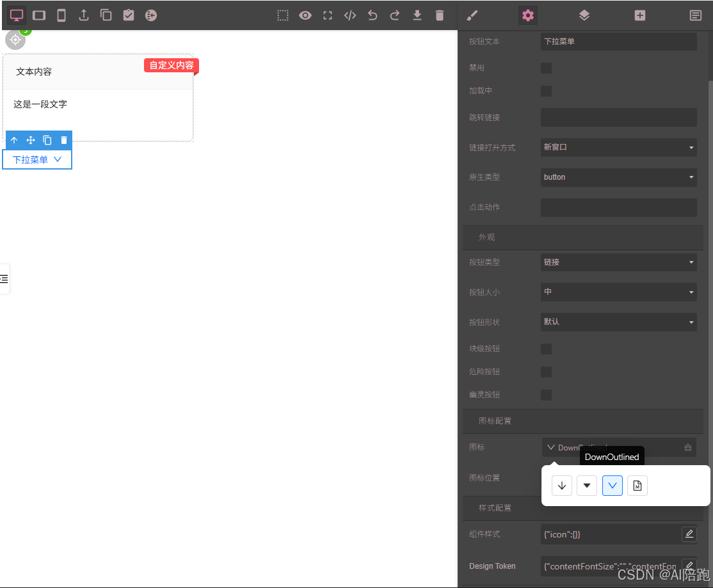Image resolution: width=713 pixels, height=588 pixels.
Task: Click the icon library button in 图标 field
Action: pyautogui.click(x=688, y=447)
